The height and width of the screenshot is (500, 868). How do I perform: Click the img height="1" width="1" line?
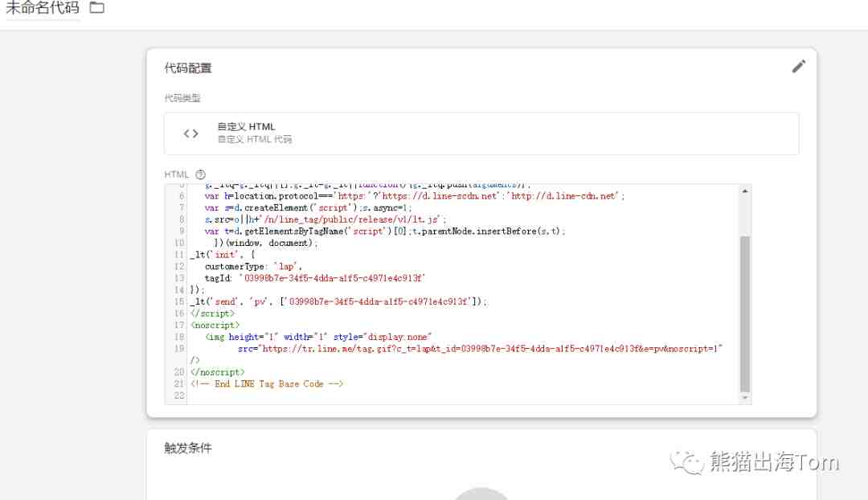(x=318, y=337)
